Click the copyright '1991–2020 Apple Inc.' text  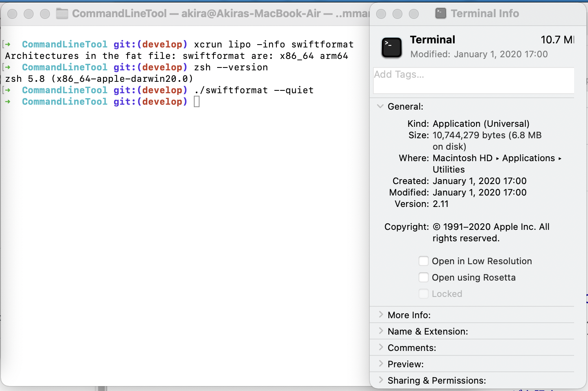tap(490, 227)
